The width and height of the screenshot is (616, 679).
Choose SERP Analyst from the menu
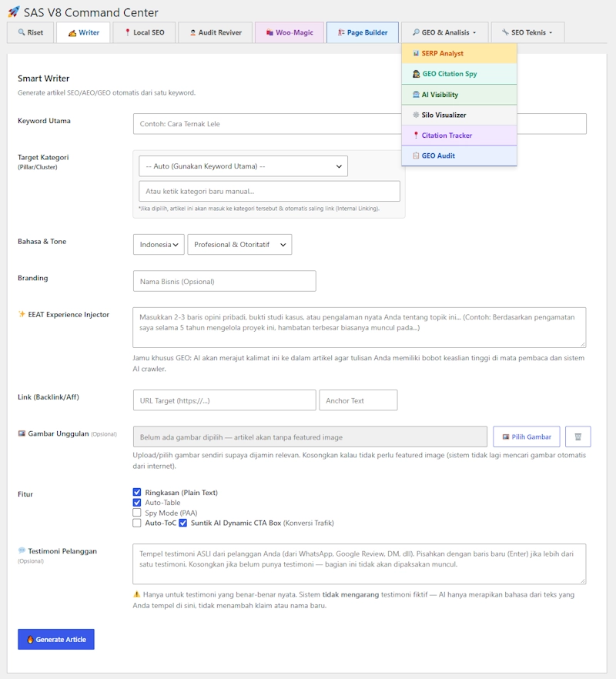click(x=459, y=53)
